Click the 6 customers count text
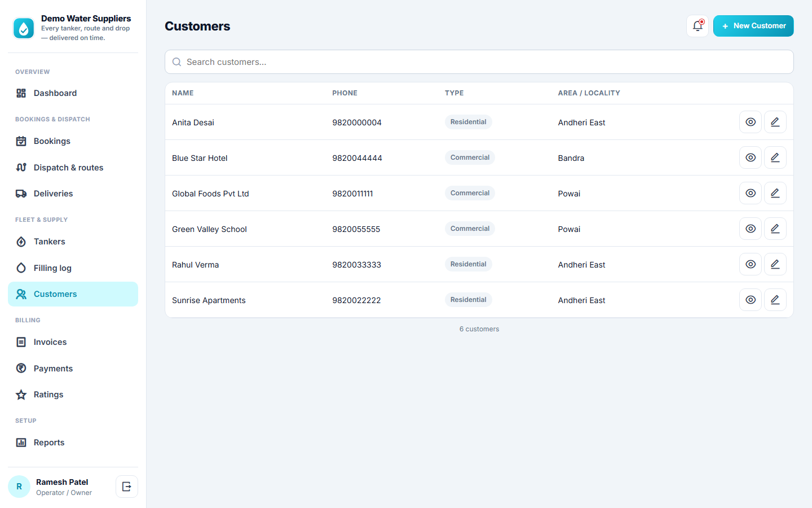812x508 pixels. pos(479,329)
